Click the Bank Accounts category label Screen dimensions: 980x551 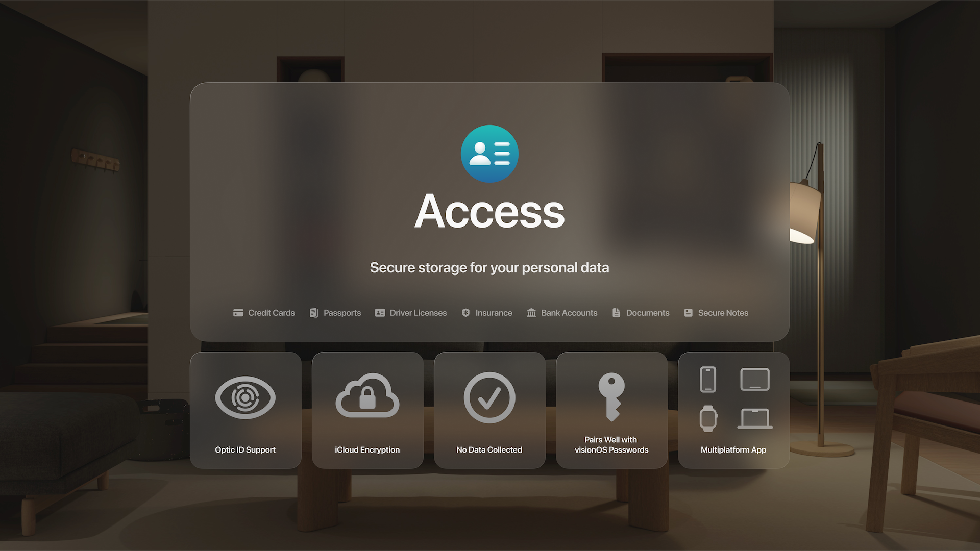tap(569, 313)
